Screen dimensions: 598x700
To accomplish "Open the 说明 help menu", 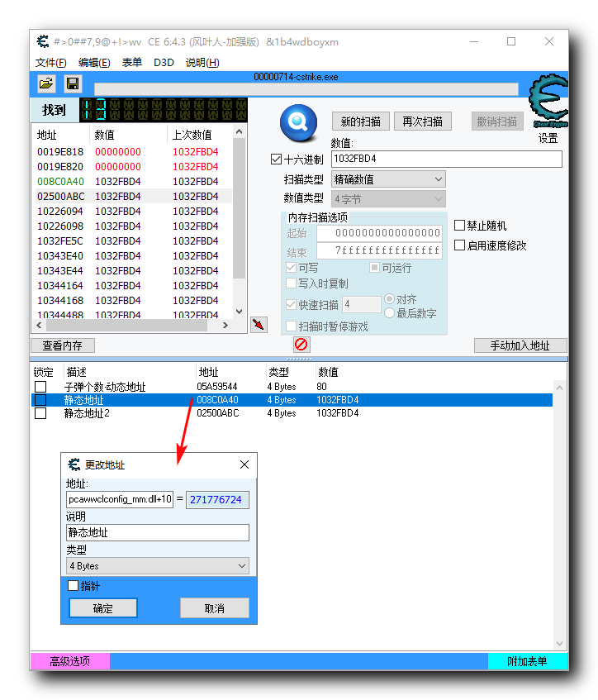I will 202,63.
